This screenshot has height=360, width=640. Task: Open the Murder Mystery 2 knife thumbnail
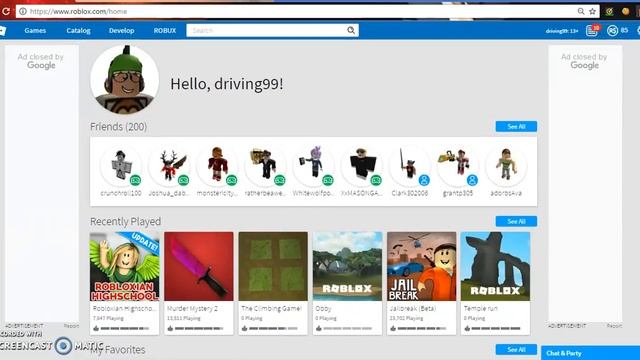coord(199,267)
